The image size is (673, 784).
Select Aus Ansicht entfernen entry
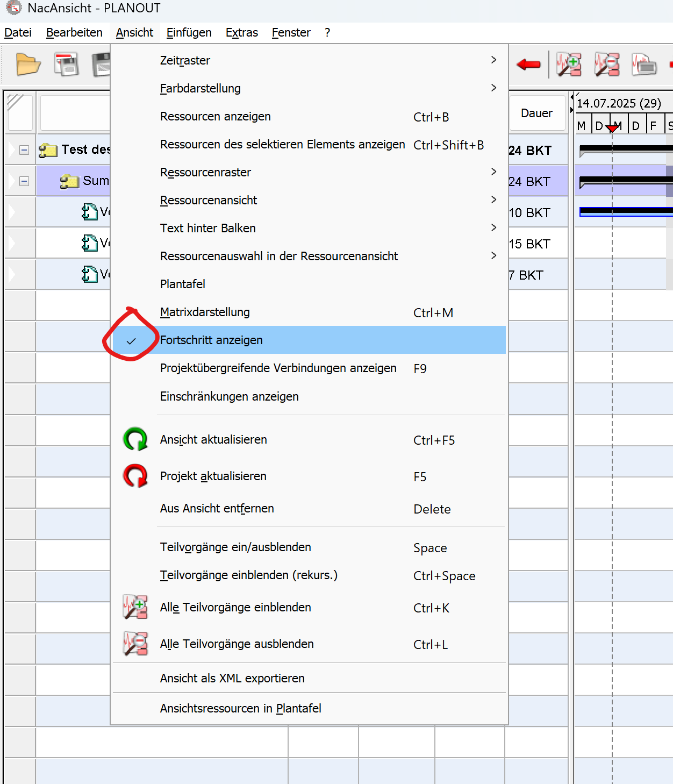[309, 508]
